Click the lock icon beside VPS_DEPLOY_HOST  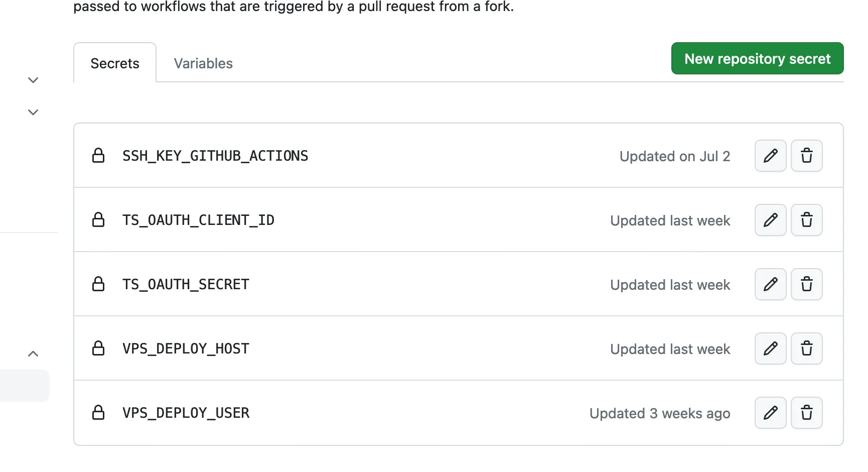click(98, 348)
